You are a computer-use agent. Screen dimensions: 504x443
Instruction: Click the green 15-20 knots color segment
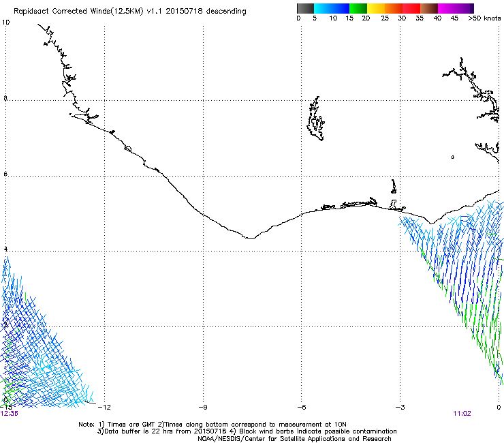pos(358,8)
